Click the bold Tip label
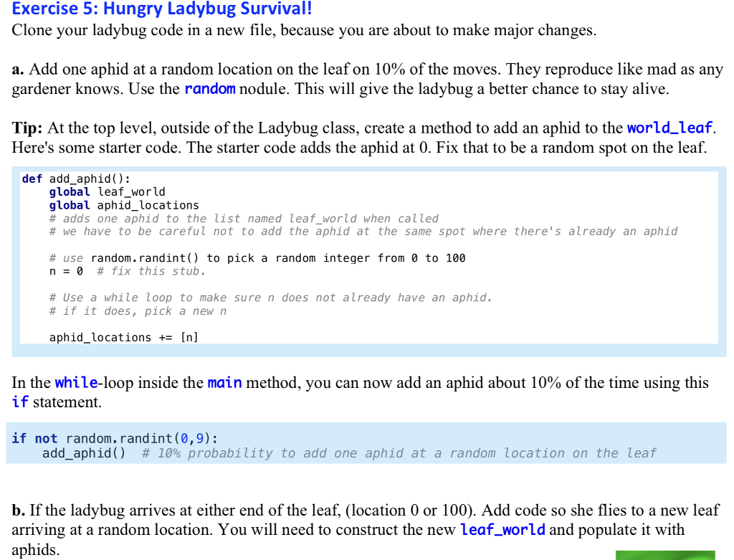The width and height of the screenshot is (734, 560). (x=27, y=128)
